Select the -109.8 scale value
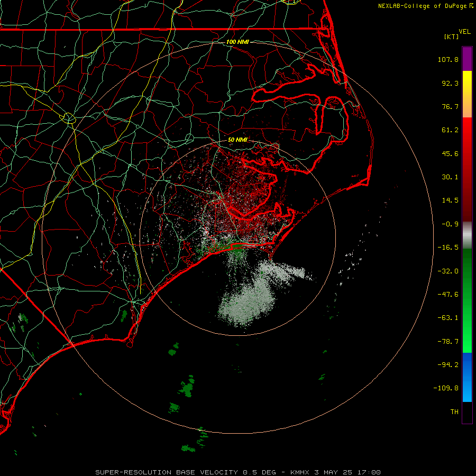This screenshot has height=476, width=476. 446,388
